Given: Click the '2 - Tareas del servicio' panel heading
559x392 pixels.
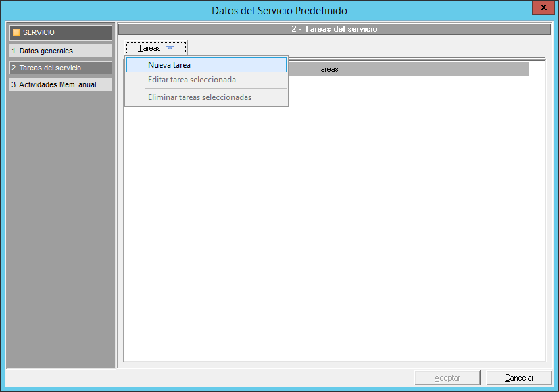Looking at the screenshot, I should click(334, 29).
